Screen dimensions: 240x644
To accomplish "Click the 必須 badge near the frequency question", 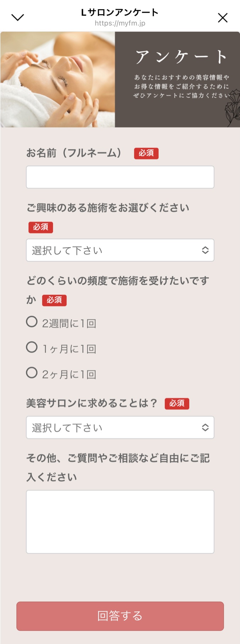I will pos(55,300).
